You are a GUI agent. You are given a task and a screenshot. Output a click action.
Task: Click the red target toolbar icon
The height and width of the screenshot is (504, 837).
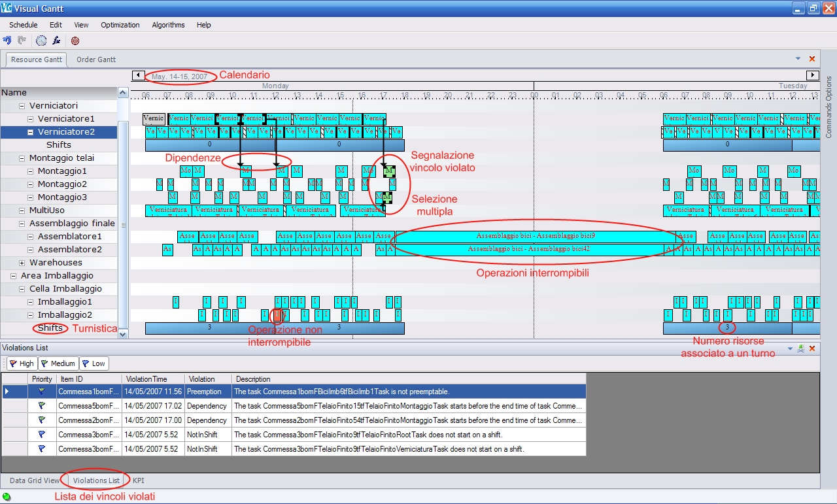[75, 41]
